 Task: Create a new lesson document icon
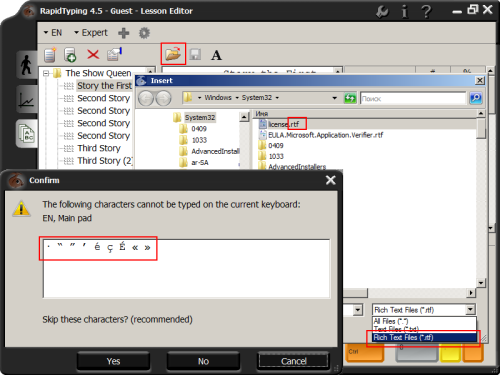(x=50, y=55)
